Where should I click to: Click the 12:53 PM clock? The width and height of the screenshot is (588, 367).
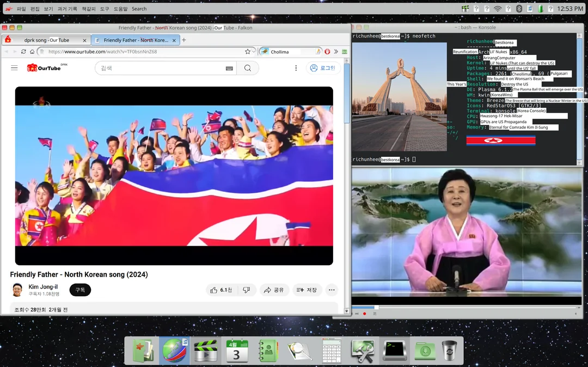point(570,9)
